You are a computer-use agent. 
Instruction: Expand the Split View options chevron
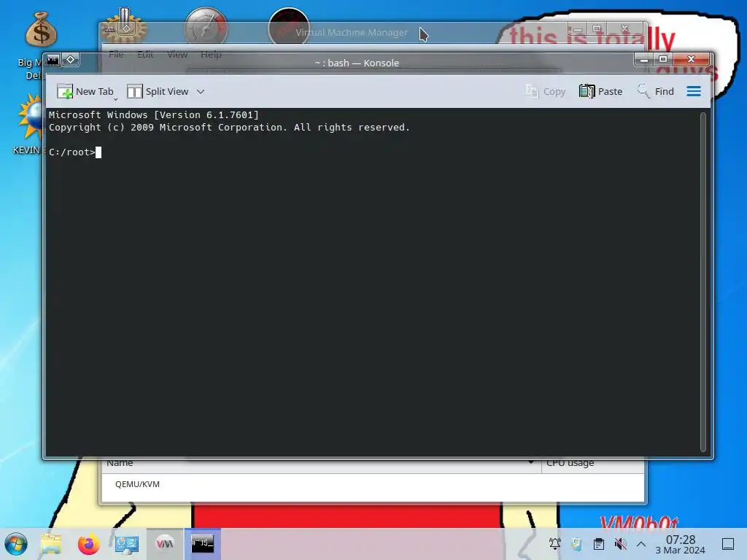201,91
